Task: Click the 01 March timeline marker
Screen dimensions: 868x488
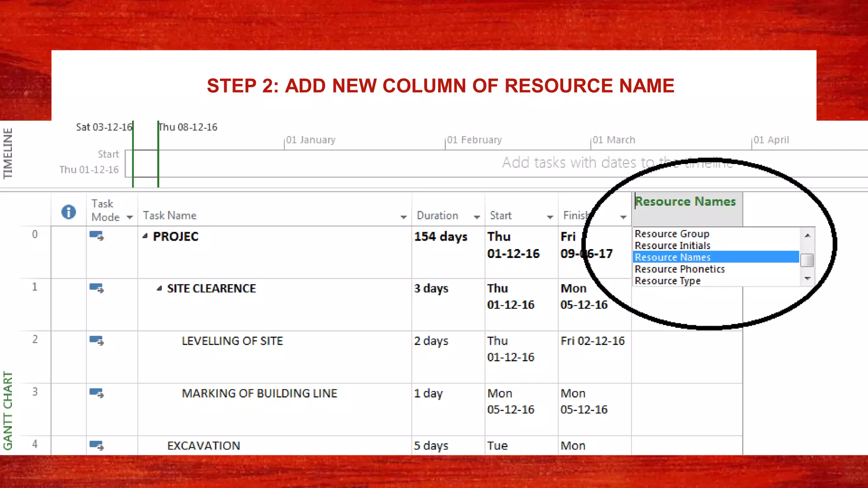Action: point(613,140)
